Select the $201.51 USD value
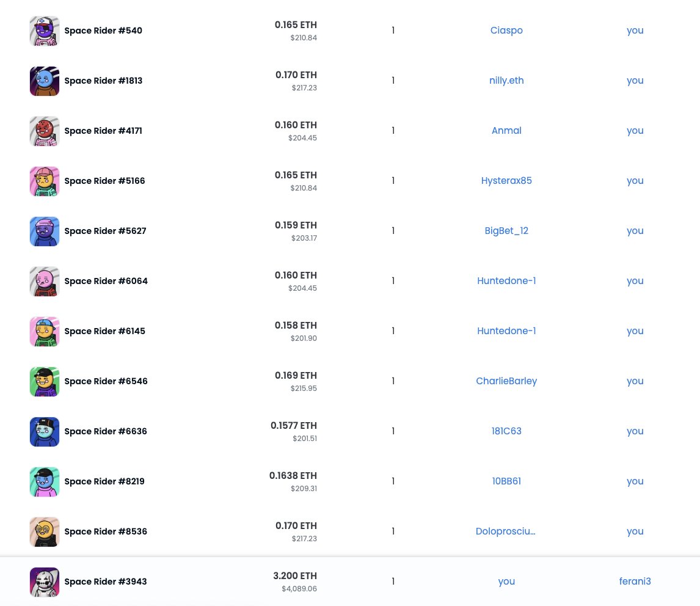Screen dimensions: 700x606 [305, 439]
